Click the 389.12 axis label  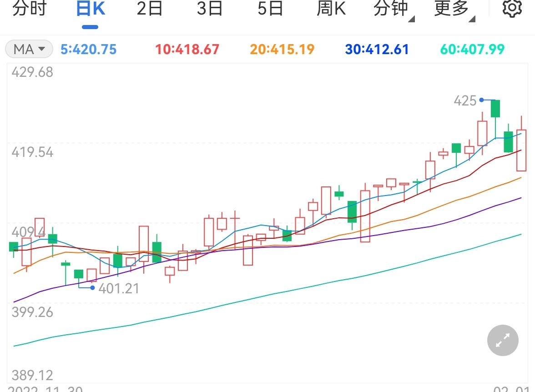point(32,375)
